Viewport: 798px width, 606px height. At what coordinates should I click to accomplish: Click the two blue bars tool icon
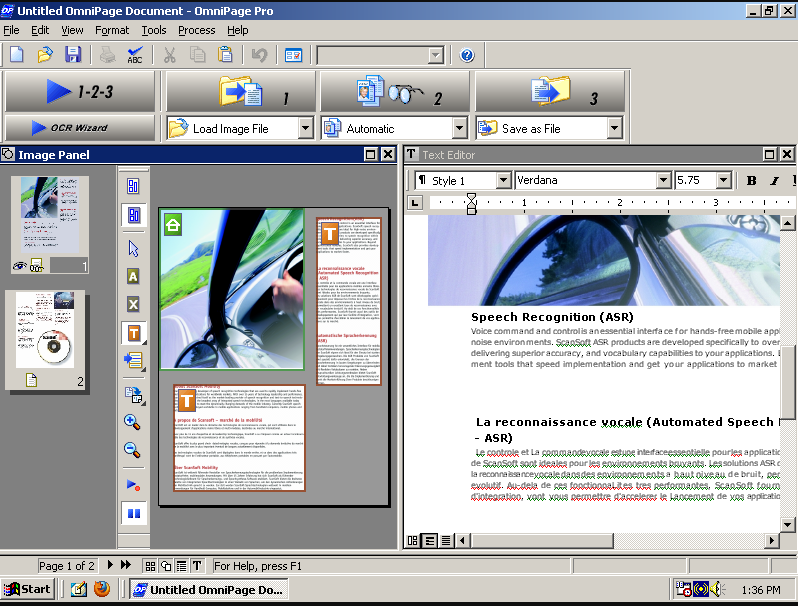pos(134,513)
